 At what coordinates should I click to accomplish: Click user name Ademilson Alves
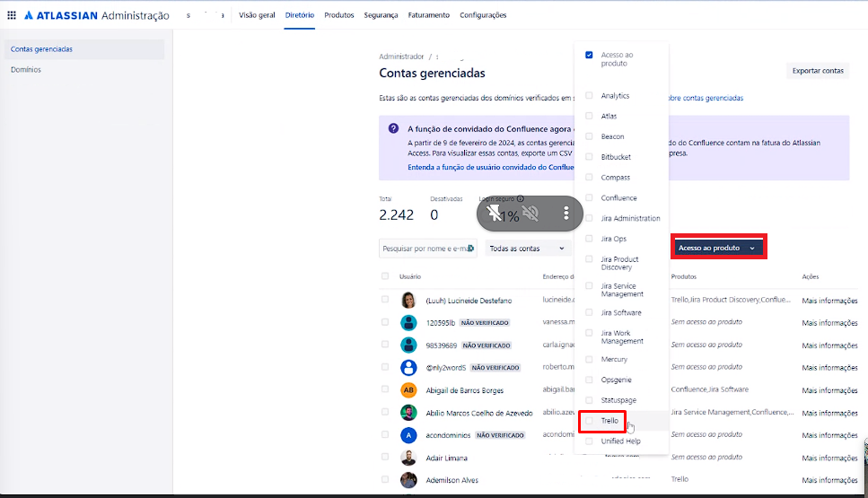452,480
